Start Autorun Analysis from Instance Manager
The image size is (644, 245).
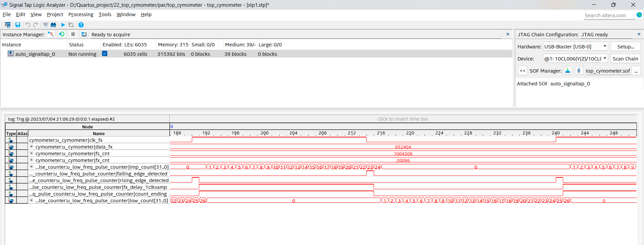[x=62, y=34]
